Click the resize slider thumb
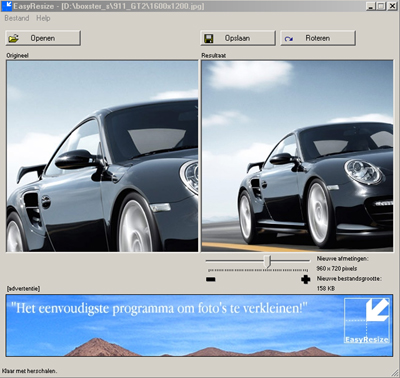Screen dimensions: 400x378 [267, 261]
